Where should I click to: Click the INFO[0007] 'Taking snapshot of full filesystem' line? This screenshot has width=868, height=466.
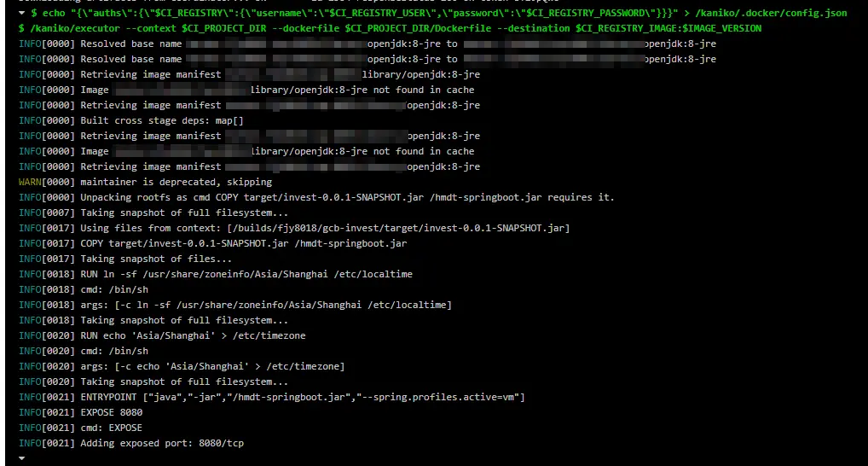tap(153, 213)
